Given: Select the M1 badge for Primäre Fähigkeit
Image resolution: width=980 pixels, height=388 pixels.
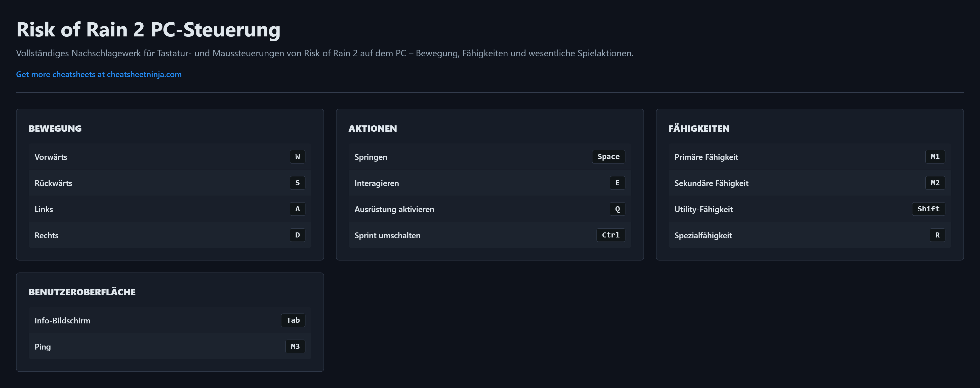Looking at the screenshot, I should (x=935, y=157).
